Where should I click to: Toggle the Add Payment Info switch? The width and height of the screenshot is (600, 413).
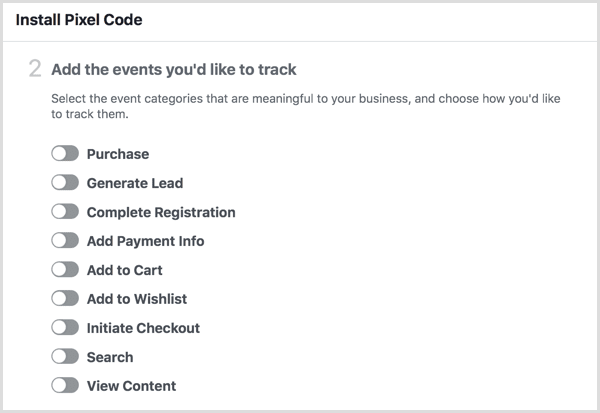(x=65, y=241)
